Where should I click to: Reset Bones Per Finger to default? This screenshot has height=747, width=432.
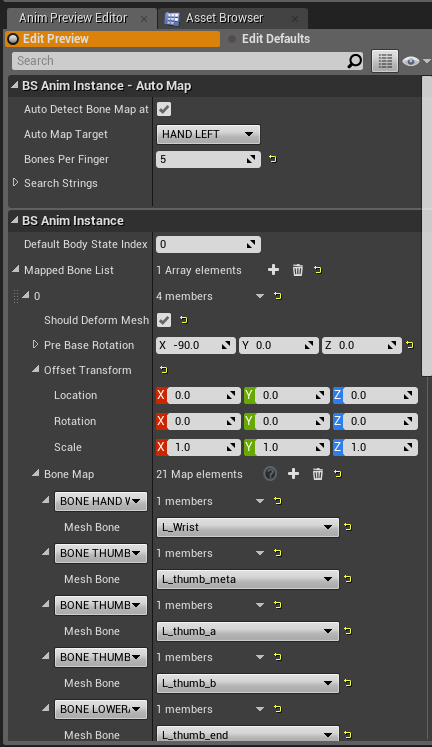click(273, 159)
